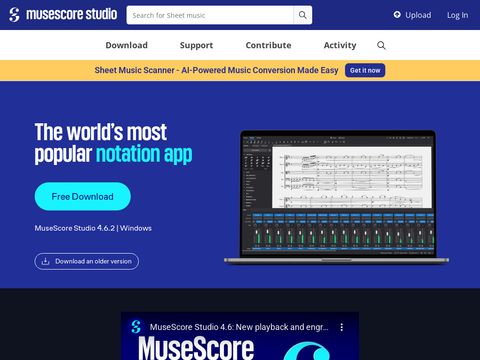Focus the Search for Sheet music field
480x360 pixels.
pos(210,15)
